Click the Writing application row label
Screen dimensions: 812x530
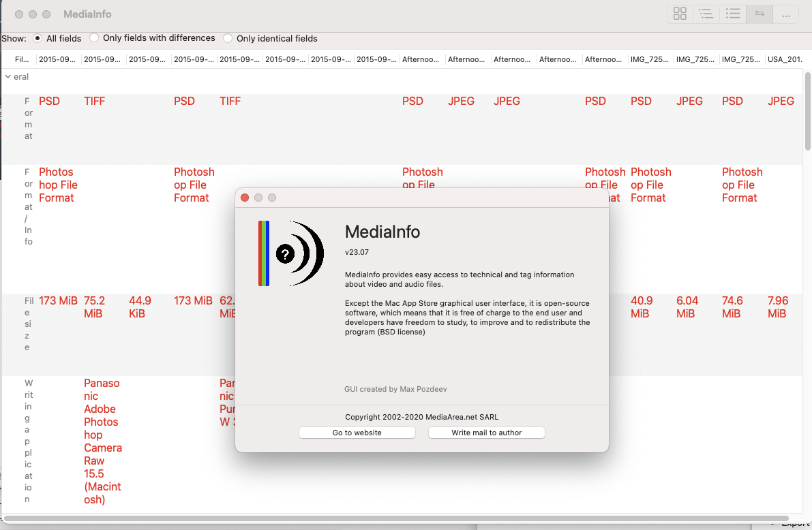29,441
